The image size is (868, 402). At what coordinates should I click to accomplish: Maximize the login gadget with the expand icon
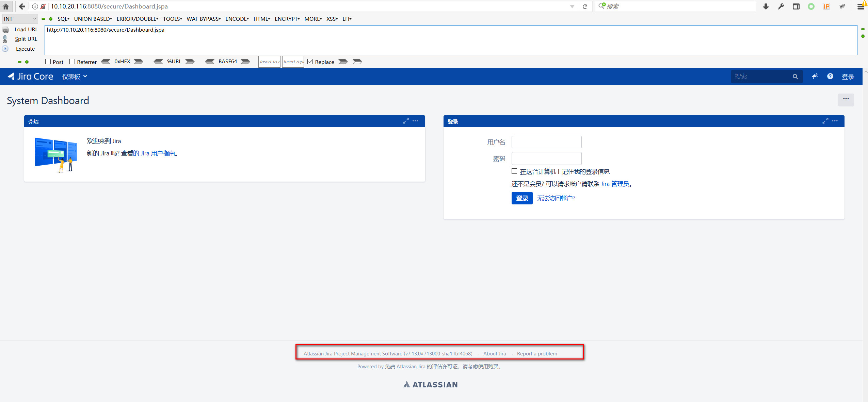click(825, 121)
